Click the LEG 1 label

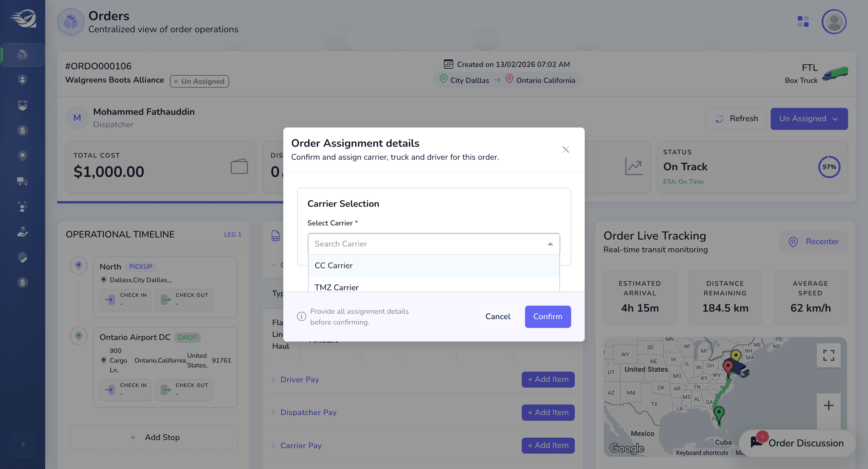[x=232, y=234]
